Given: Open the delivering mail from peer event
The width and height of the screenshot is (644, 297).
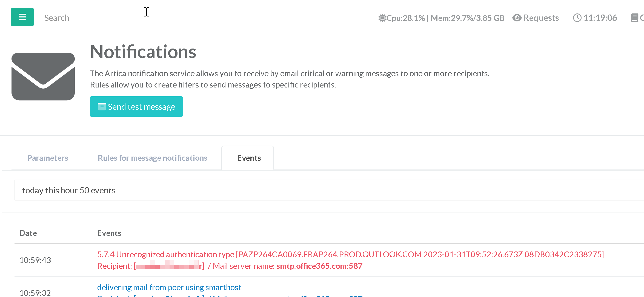Looking at the screenshot, I should click(169, 287).
